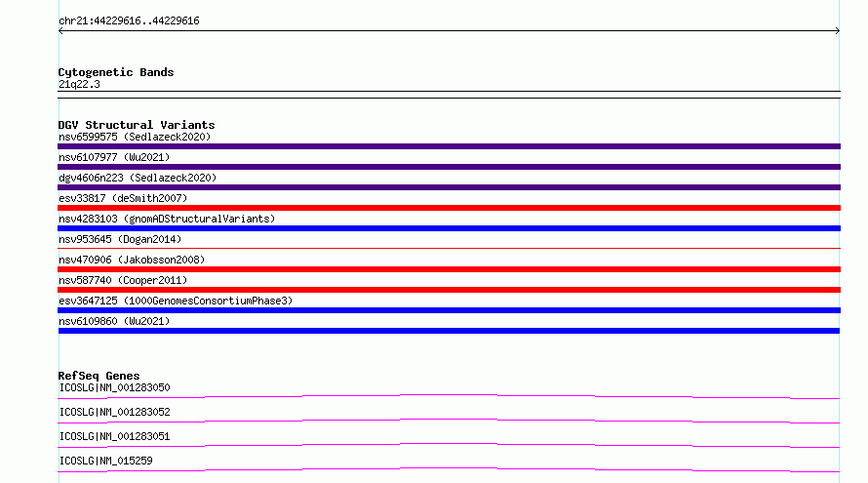Click the purple bar under nsv6107977
The height and width of the screenshot is (483, 868).
pyautogui.click(x=449, y=167)
